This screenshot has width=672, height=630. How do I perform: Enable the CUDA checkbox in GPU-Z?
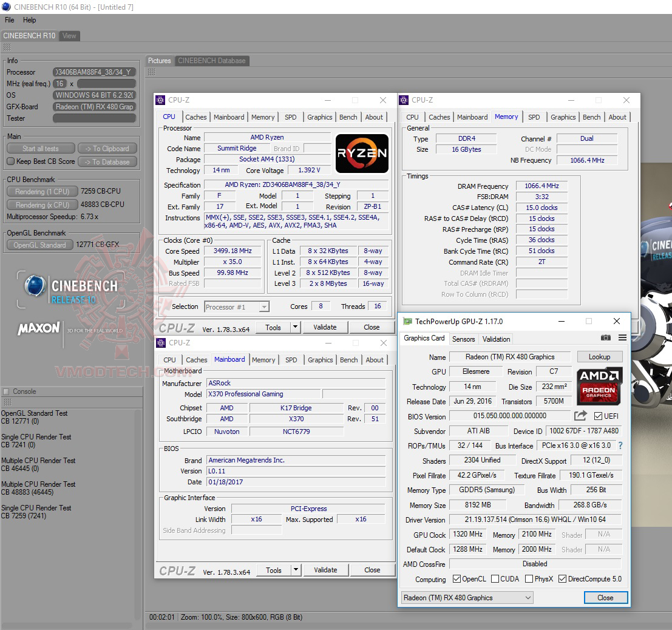tap(495, 578)
